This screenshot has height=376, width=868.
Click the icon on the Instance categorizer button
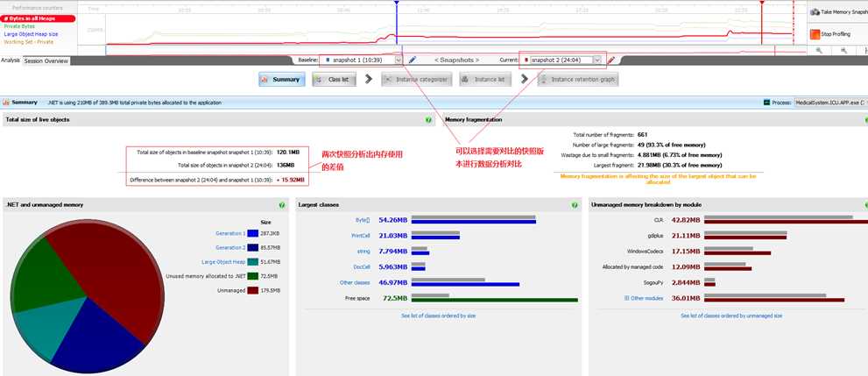pos(387,80)
